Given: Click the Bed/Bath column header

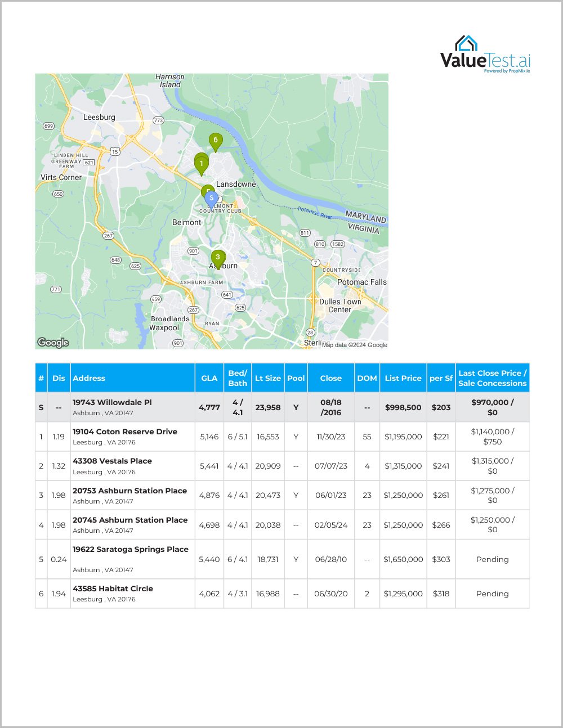Looking at the screenshot, I should click(238, 378).
